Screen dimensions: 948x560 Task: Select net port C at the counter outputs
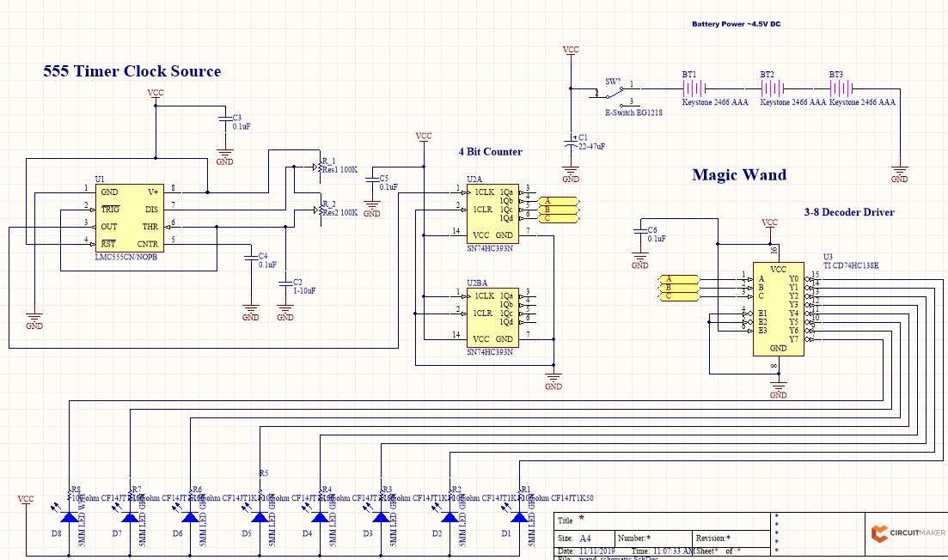(x=558, y=218)
